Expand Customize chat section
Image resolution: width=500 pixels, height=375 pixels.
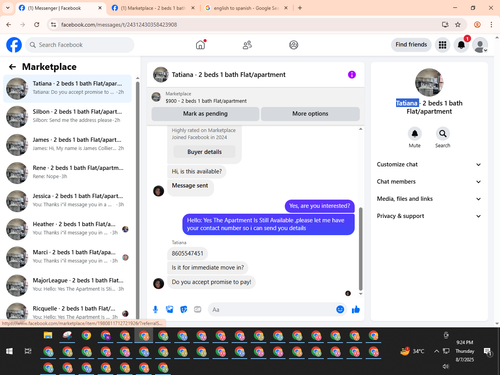pos(429,164)
